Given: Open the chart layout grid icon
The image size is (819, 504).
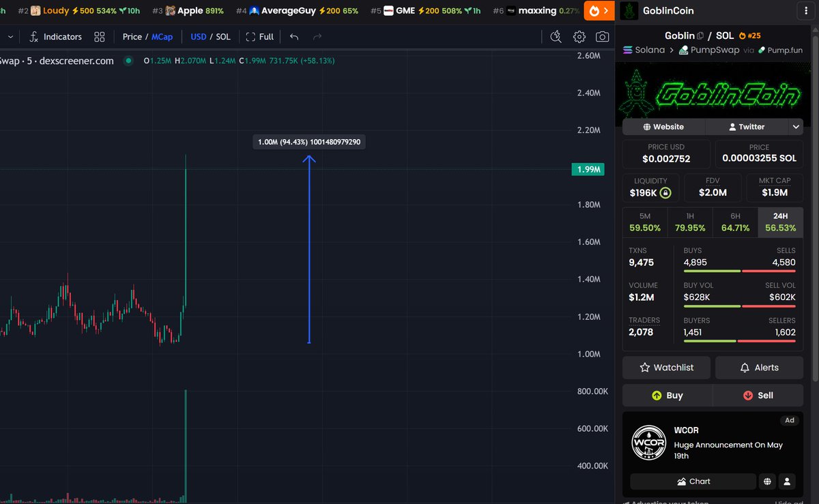Looking at the screenshot, I should point(100,37).
